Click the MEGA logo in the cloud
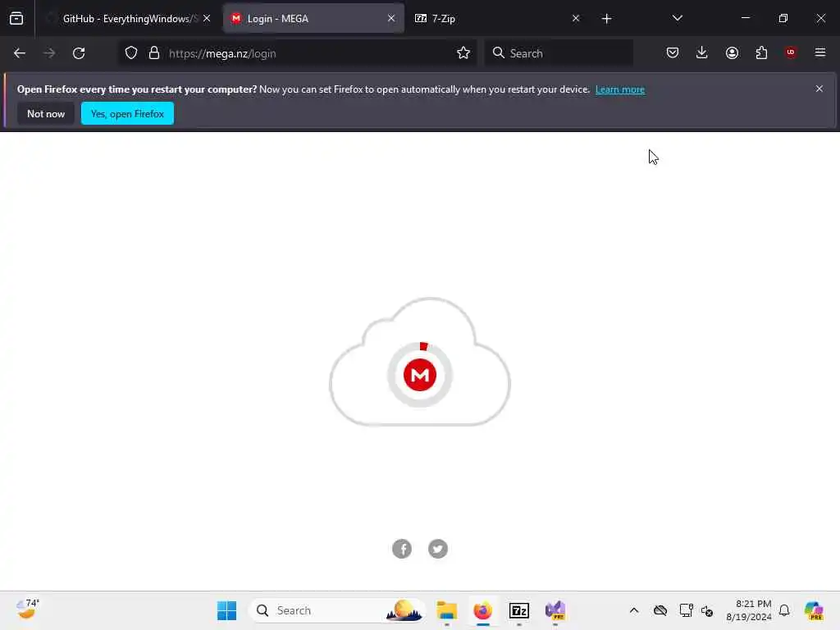Viewport: 840px width, 630px height. [420, 375]
